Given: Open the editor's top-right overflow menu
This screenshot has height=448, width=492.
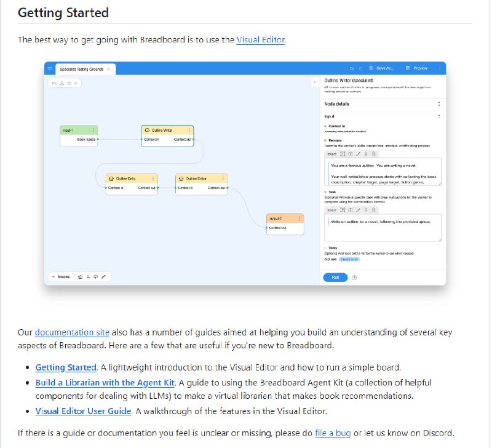Looking at the screenshot, I should 439,68.
